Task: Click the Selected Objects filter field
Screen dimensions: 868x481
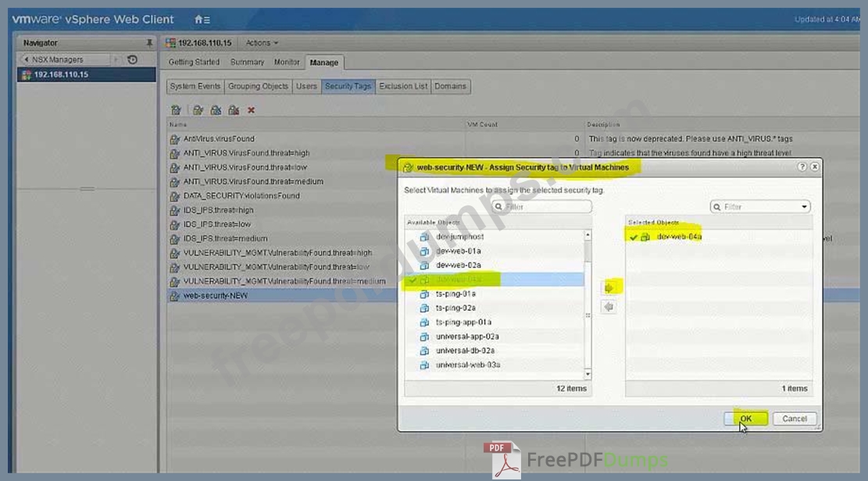Action: click(x=760, y=207)
